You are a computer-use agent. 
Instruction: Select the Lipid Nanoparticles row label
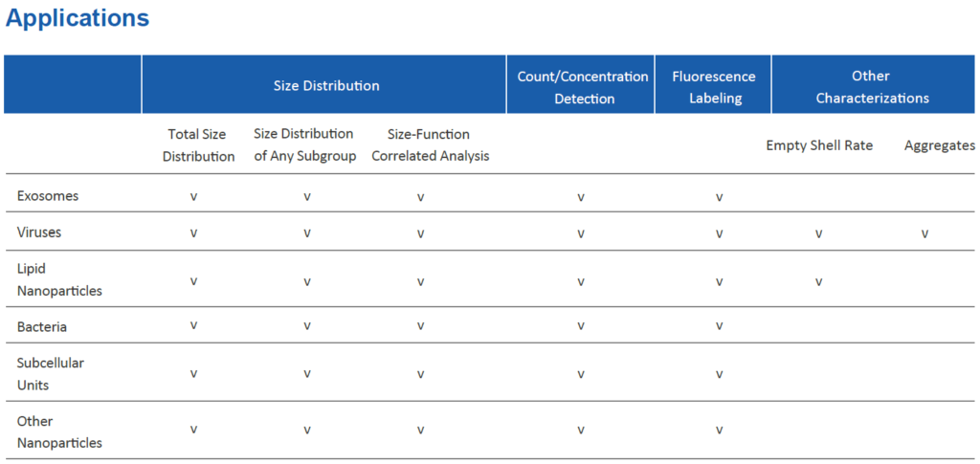pyautogui.click(x=59, y=279)
